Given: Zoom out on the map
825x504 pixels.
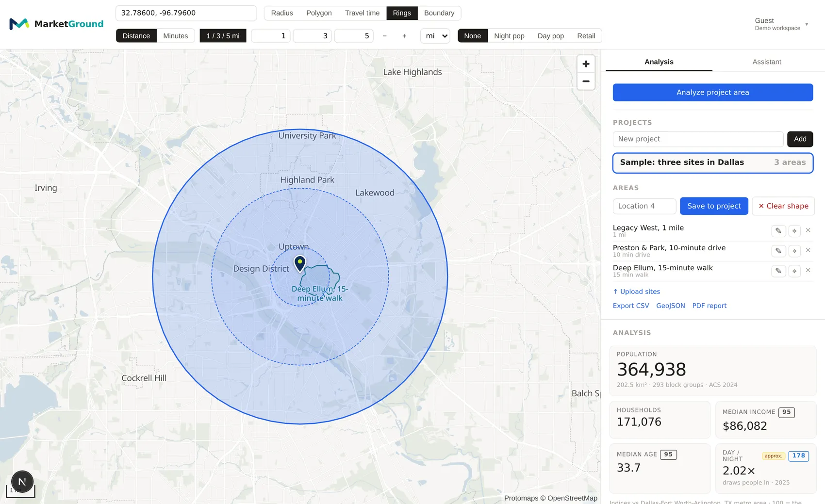Looking at the screenshot, I should (x=586, y=81).
